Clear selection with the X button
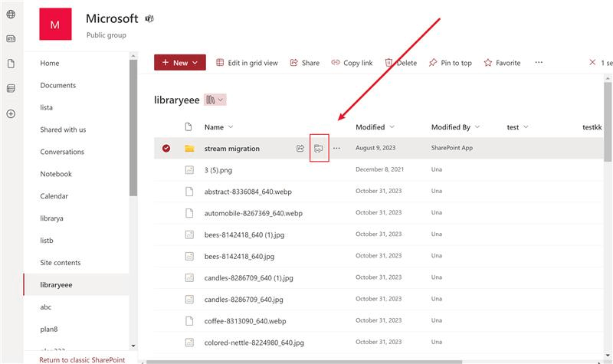Viewport: 613px width, 364px height. (592, 63)
